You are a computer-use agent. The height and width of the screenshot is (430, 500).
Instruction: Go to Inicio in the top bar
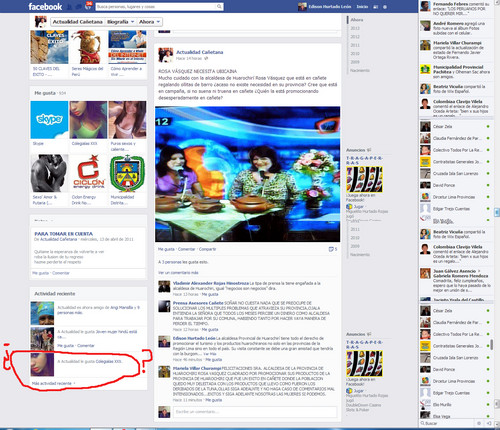[x=362, y=7]
